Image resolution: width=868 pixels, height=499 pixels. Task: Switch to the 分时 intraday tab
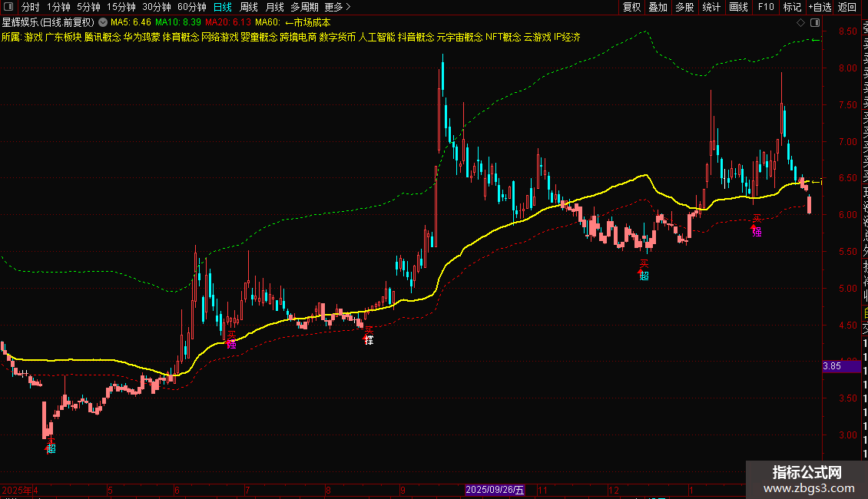[x=31, y=7]
